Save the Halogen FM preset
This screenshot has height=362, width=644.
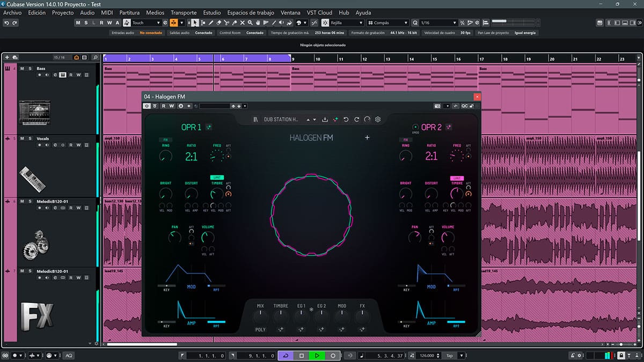coord(325,120)
